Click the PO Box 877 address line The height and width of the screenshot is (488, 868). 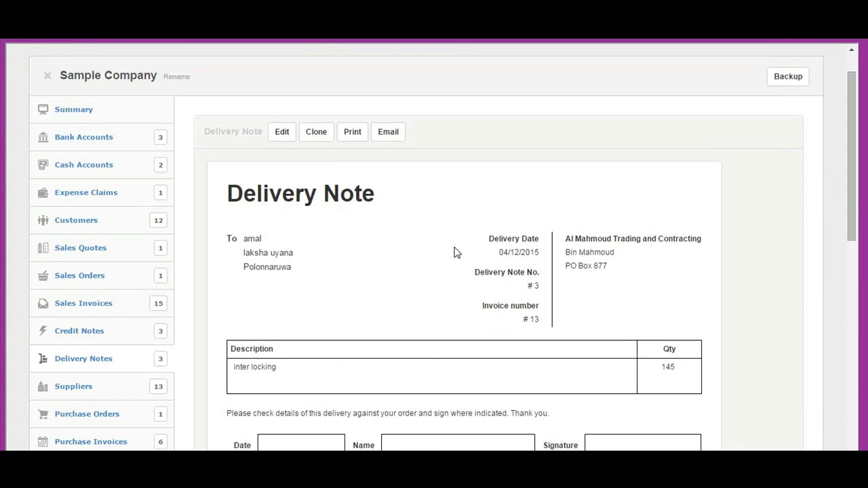coord(586,266)
